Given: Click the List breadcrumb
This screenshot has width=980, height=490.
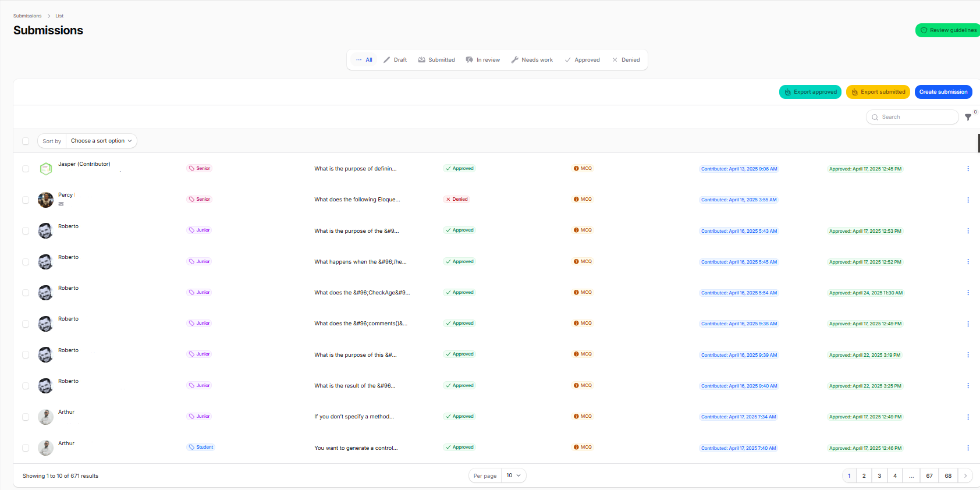Looking at the screenshot, I should pos(59,16).
